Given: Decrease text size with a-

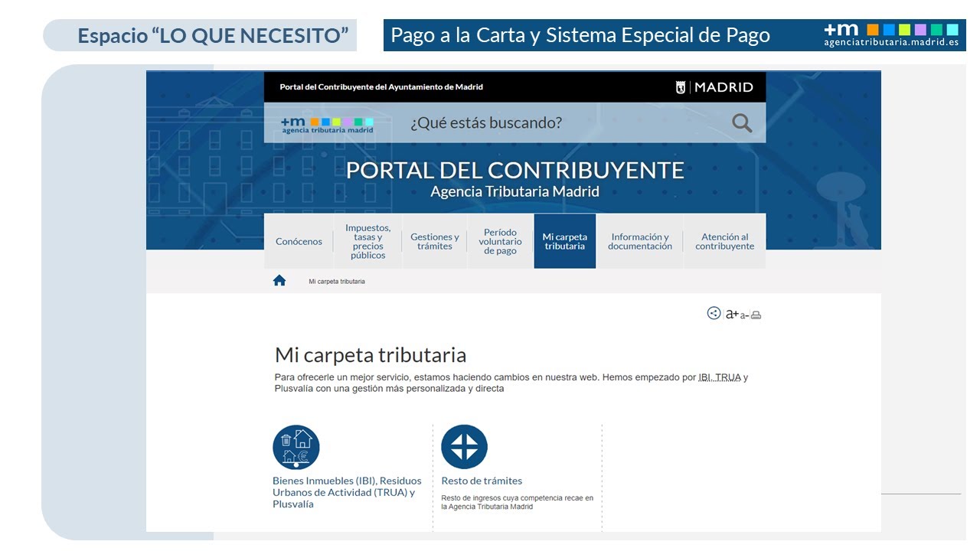Looking at the screenshot, I should tap(744, 315).
